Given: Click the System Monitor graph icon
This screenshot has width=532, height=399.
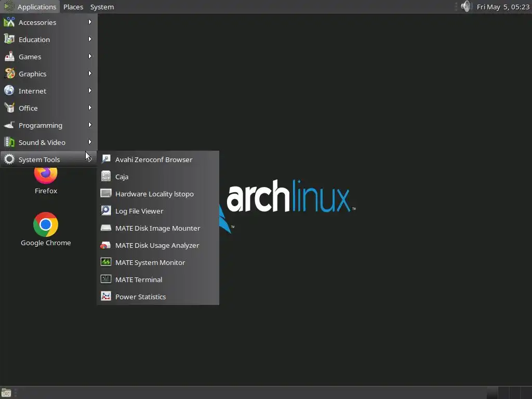Looking at the screenshot, I should click(106, 262).
